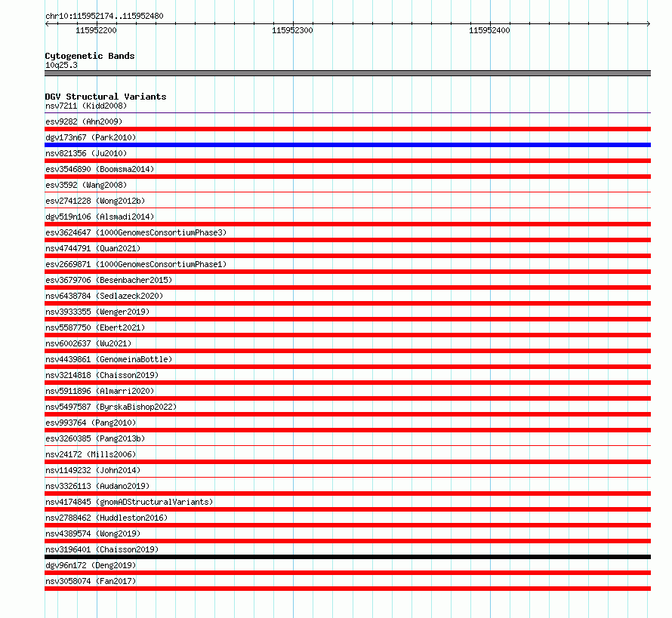Screen dimensions: 672x618
Task: Click nsv3326113 (Audano2019) label
Action: [x=97, y=486]
